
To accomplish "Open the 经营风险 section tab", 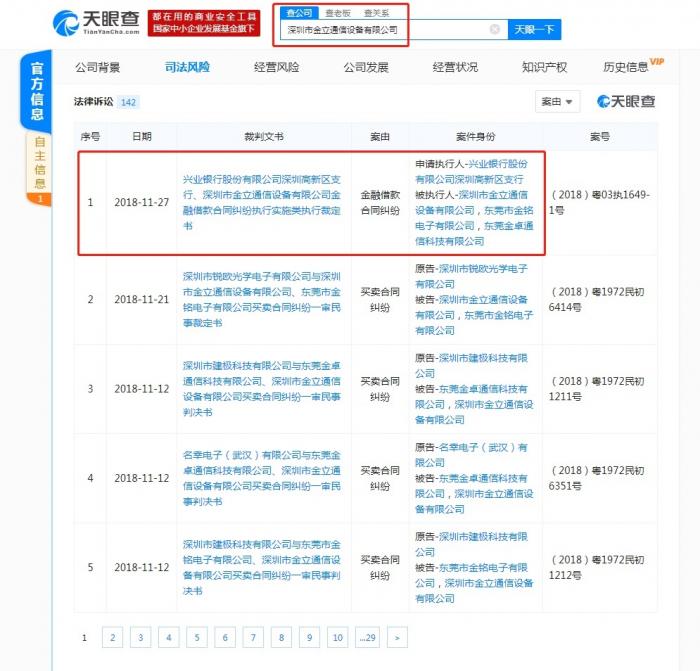I will (277, 67).
